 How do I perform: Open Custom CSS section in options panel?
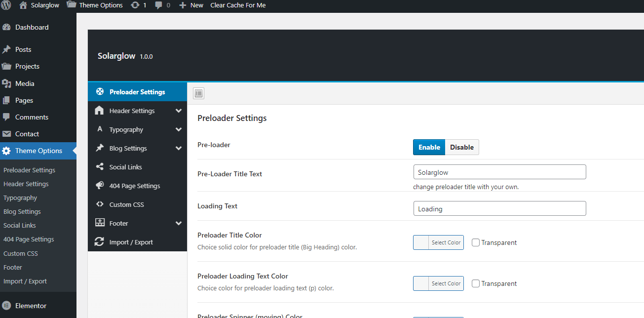[x=137, y=204]
